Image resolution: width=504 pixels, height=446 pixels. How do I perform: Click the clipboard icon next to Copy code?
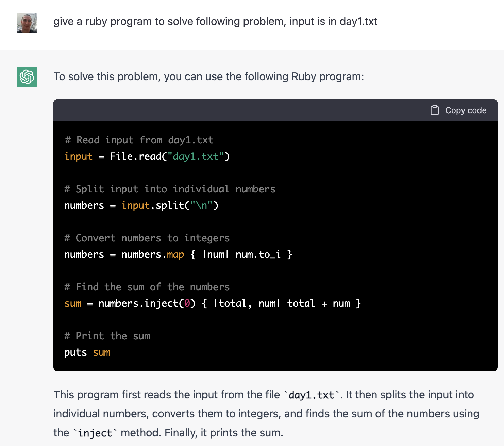435,110
